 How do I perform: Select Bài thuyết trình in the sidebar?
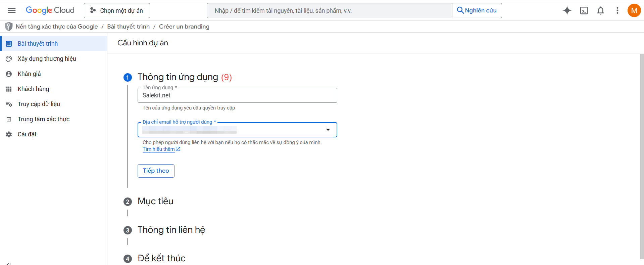(54, 44)
